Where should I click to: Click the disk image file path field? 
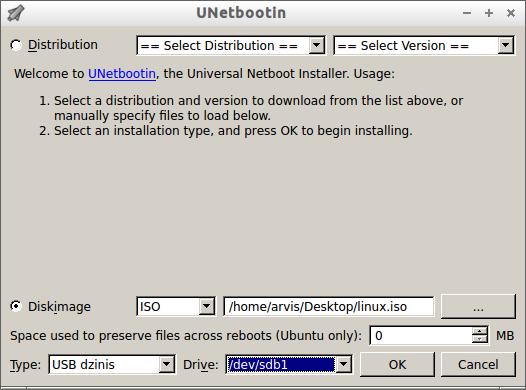[x=329, y=307]
